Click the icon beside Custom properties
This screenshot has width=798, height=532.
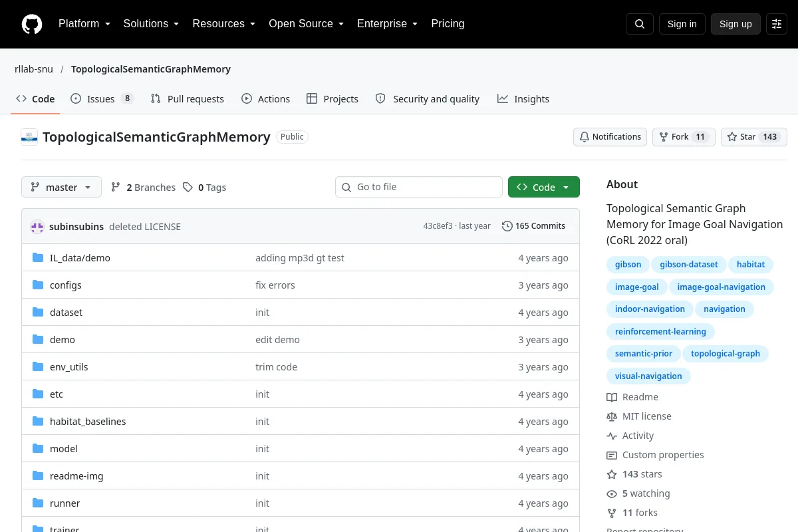[612, 455]
